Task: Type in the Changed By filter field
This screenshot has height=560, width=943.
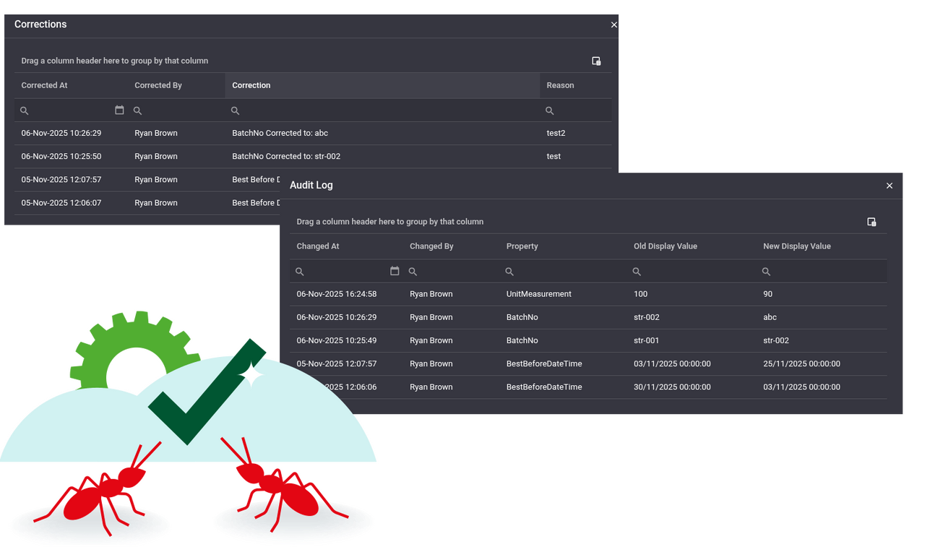Action: click(x=455, y=272)
